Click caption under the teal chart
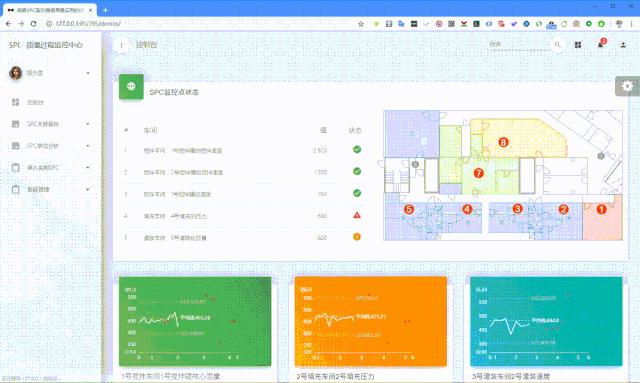The width and height of the screenshot is (640, 383). pos(511,376)
